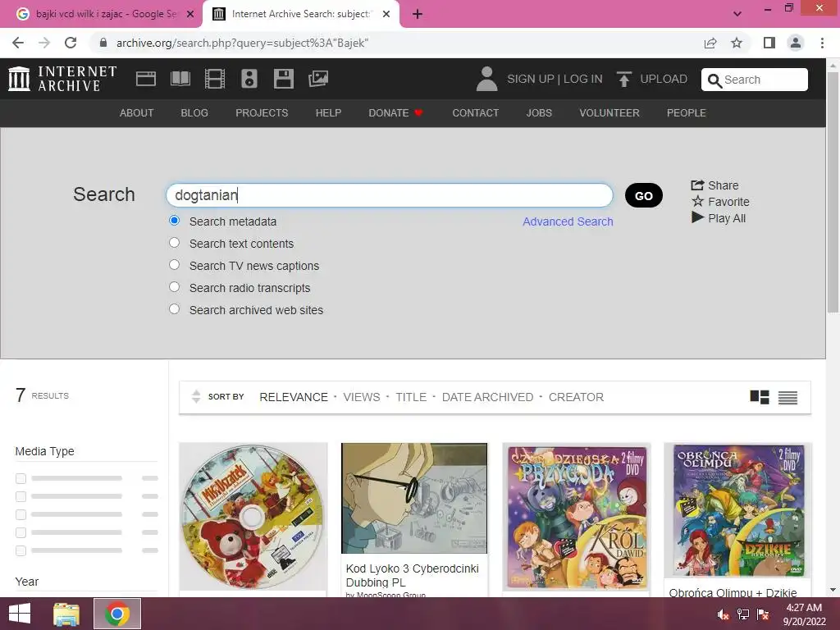The width and height of the screenshot is (840, 630).
Task: Go back in the browser
Action: coord(18,43)
